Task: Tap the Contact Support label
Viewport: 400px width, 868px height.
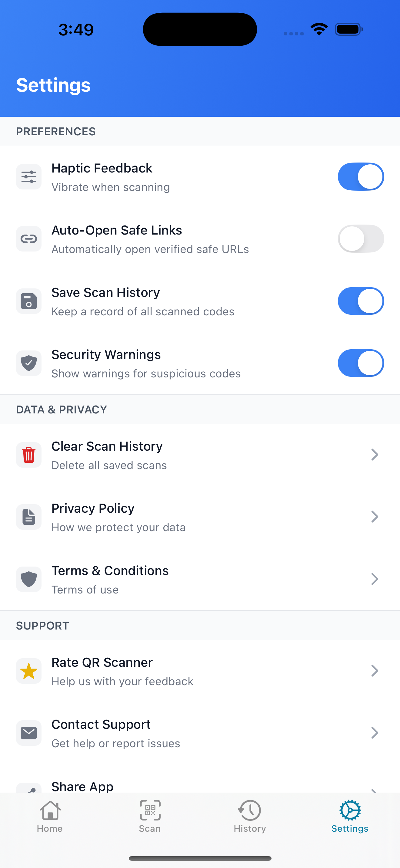Action: click(x=101, y=725)
